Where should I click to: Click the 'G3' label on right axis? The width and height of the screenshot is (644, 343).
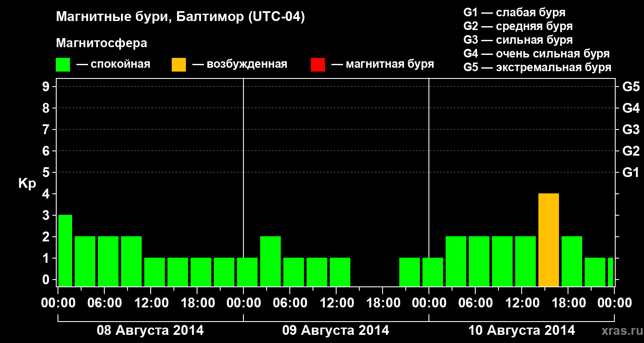coord(631,129)
